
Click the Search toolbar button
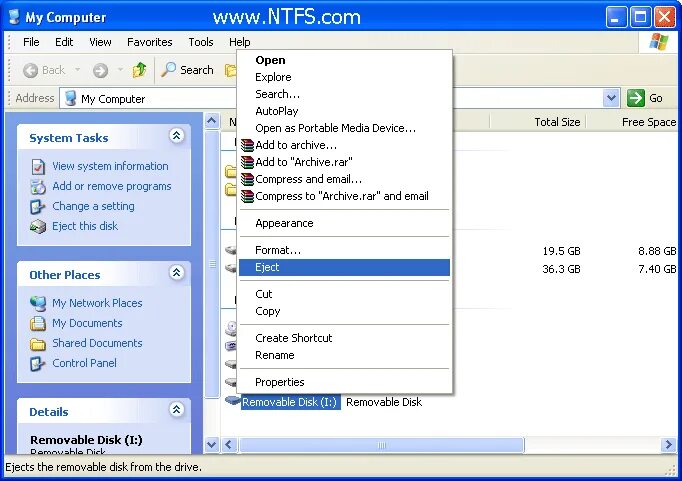coord(187,70)
